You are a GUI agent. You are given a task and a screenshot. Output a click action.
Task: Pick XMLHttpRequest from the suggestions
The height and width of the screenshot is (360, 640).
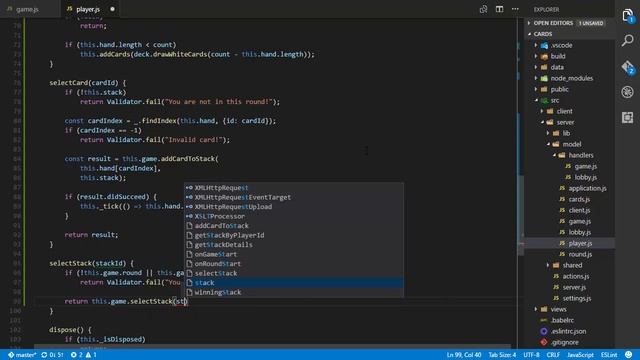tap(293, 188)
